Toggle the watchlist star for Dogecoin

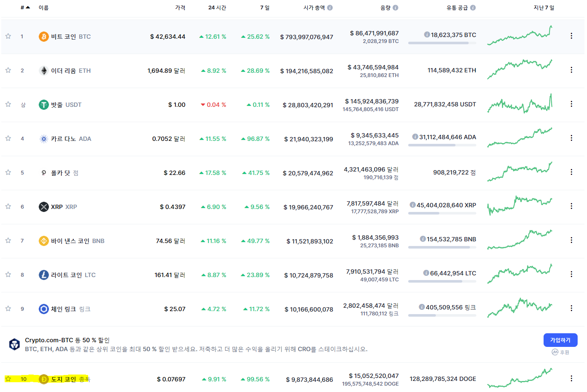coord(8,379)
